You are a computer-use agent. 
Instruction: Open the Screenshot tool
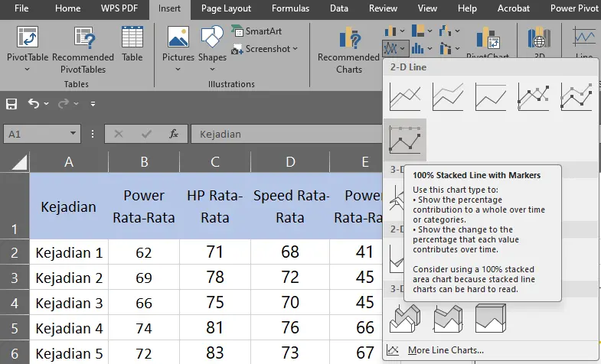[260, 49]
